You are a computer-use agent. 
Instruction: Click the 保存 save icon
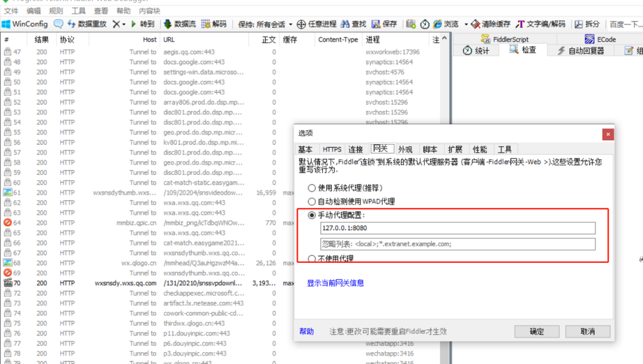(x=376, y=24)
